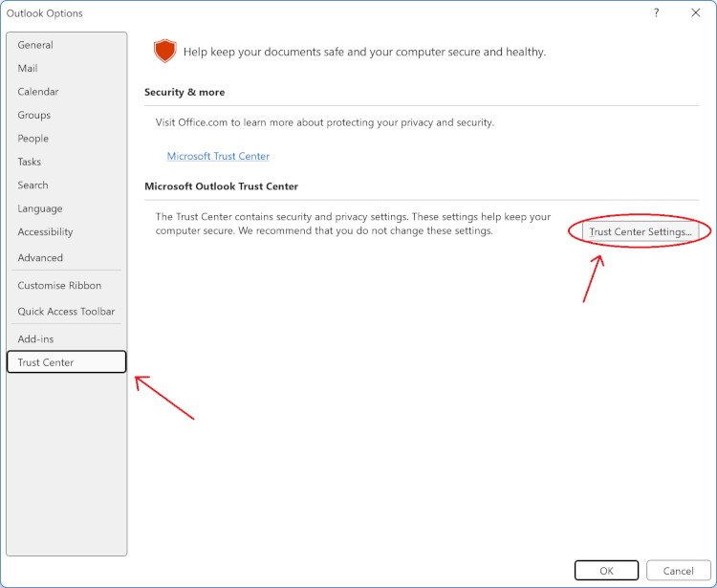Select Groups in the sidebar
Screen dimensions: 717x588
click(x=66, y=115)
